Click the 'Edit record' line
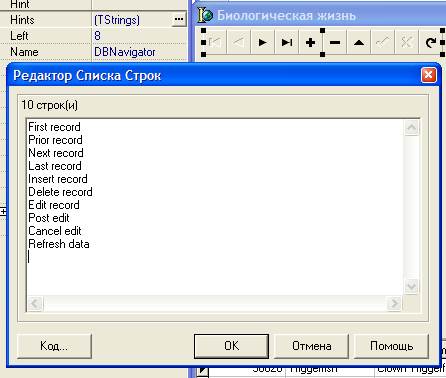This screenshot has height=378, width=446. (x=54, y=205)
